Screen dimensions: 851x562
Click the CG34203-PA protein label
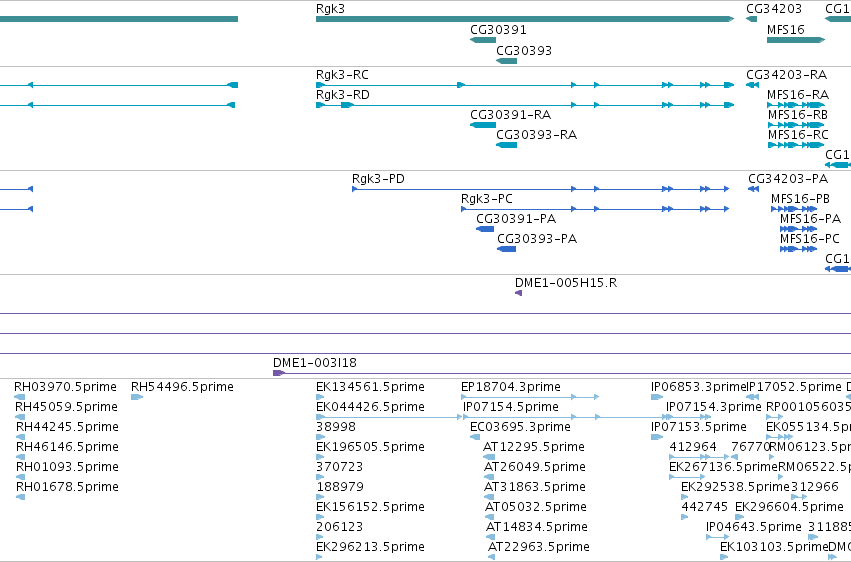788,179
